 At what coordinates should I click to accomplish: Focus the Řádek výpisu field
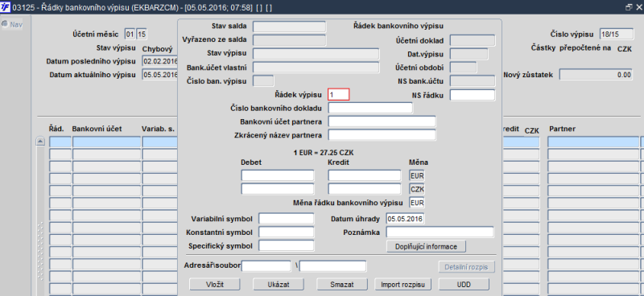pos(338,94)
